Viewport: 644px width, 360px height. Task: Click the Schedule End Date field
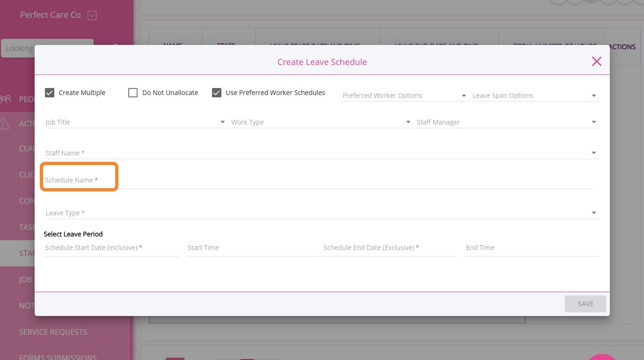[x=390, y=248]
